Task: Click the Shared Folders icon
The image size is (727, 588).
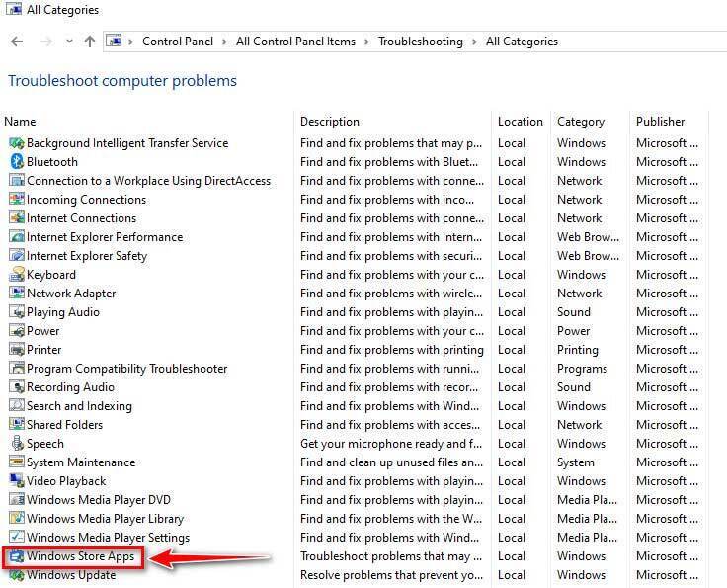Action: (x=17, y=425)
